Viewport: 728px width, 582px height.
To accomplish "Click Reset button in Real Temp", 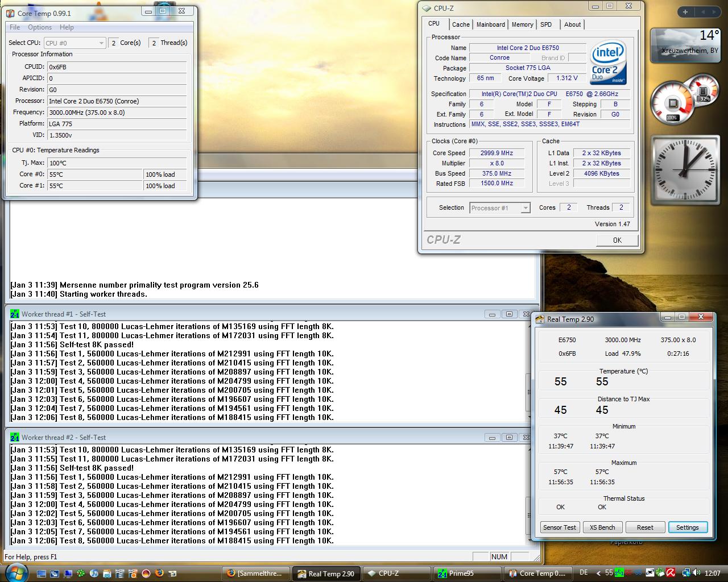I will [645, 527].
